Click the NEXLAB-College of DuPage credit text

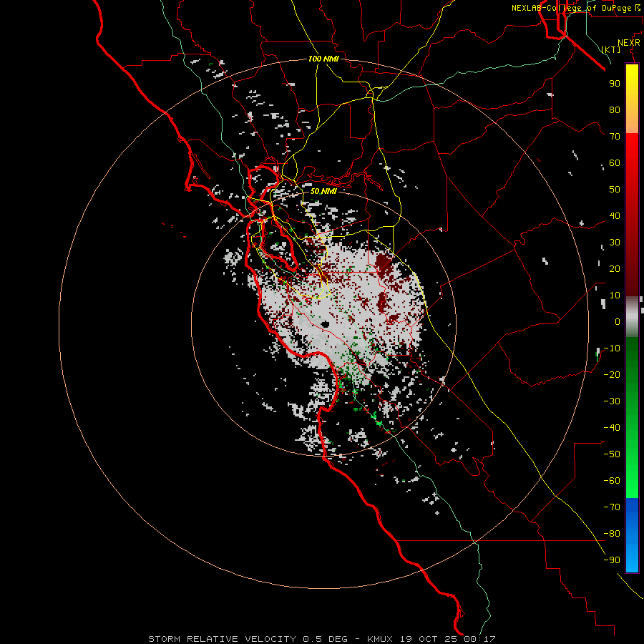tap(571, 8)
